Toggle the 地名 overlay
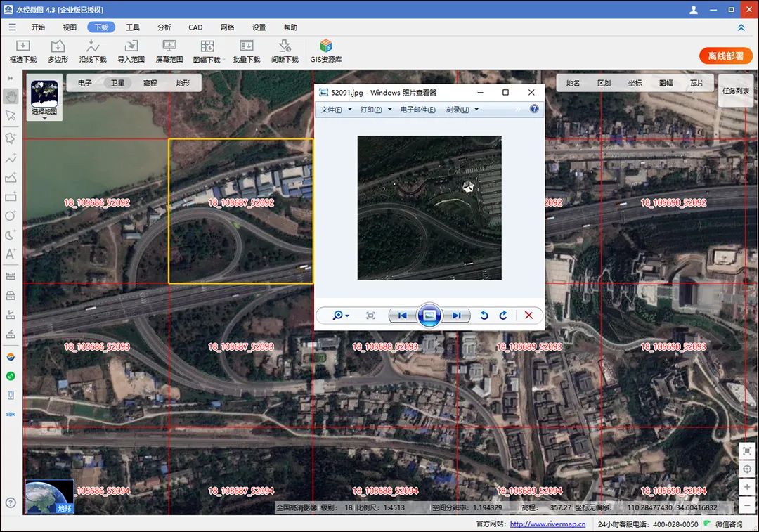The height and width of the screenshot is (532, 759). 573,83
